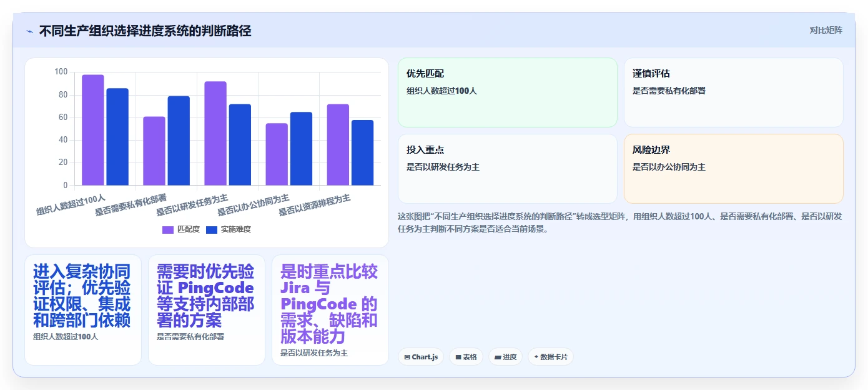Click the text 是否以办公协同为主 in 风险边界 card
This screenshot has width=868, height=390.
[x=669, y=167]
